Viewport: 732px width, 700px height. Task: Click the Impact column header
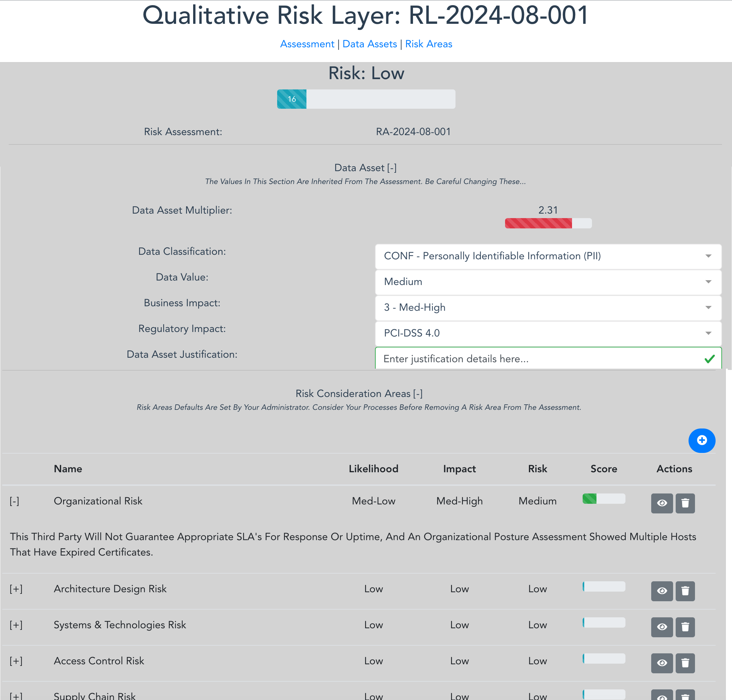point(459,469)
